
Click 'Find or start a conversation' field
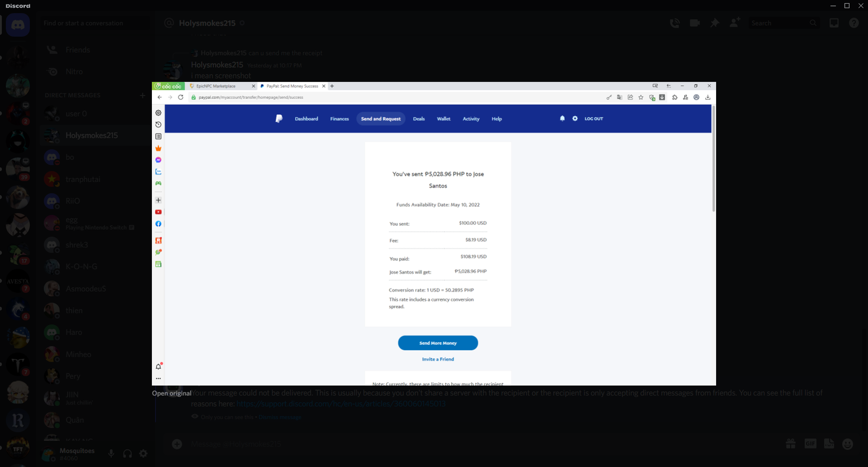point(96,23)
